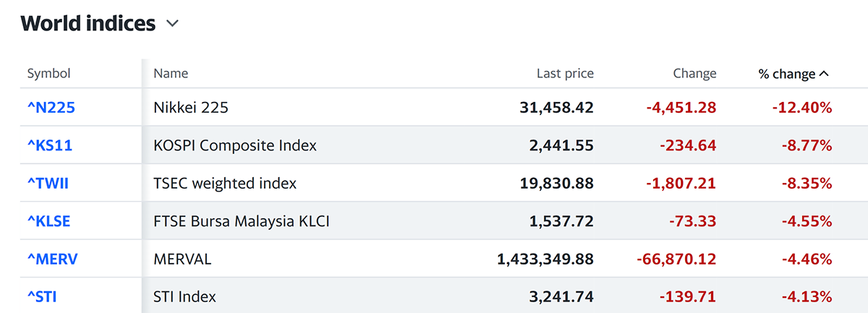This screenshot has height=313, width=868.
Task: Sort table by Name column header
Action: [171, 74]
